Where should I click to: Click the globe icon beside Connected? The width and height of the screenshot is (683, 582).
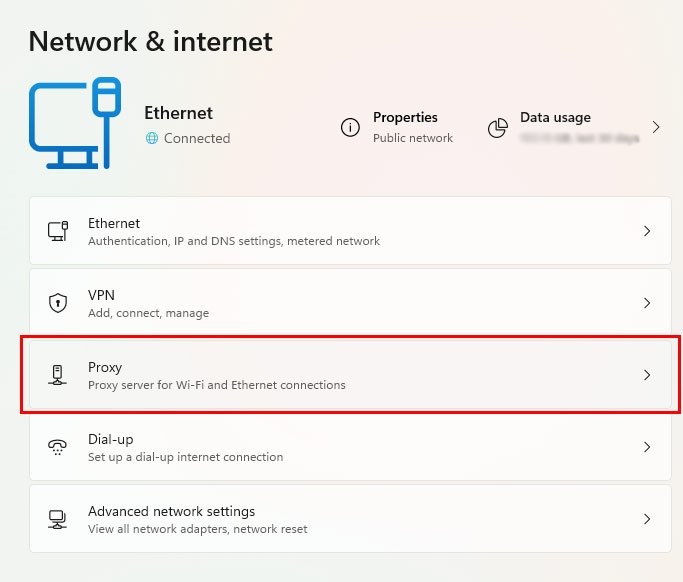coord(152,138)
